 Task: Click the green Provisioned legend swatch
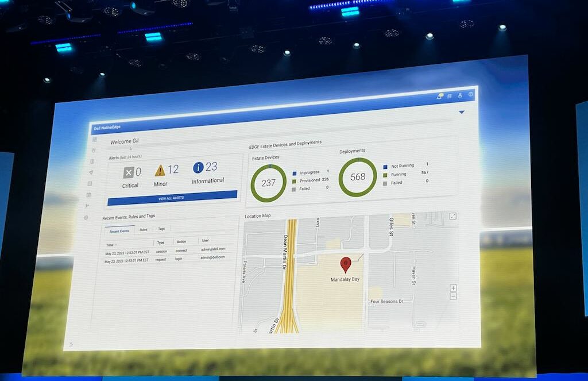pyautogui.click(x=294, y=181)
